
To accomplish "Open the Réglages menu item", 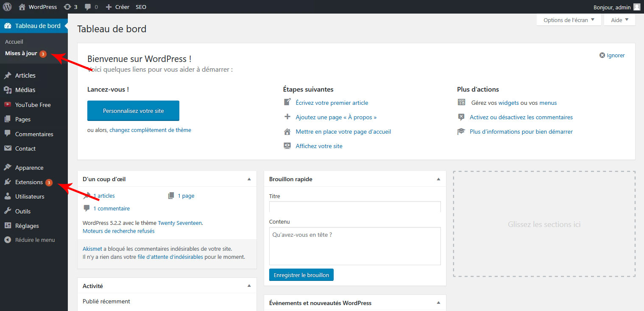I will (x=34, y=226).
